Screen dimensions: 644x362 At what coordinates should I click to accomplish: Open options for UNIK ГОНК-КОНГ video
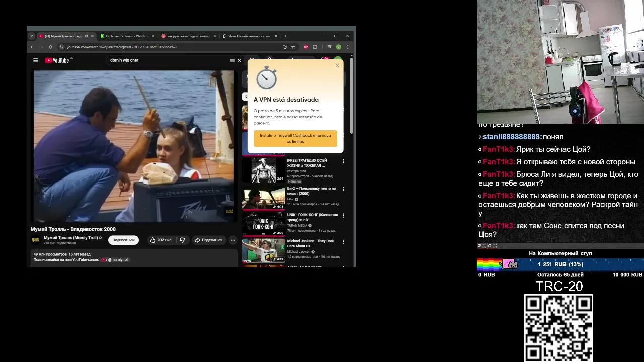343,215
